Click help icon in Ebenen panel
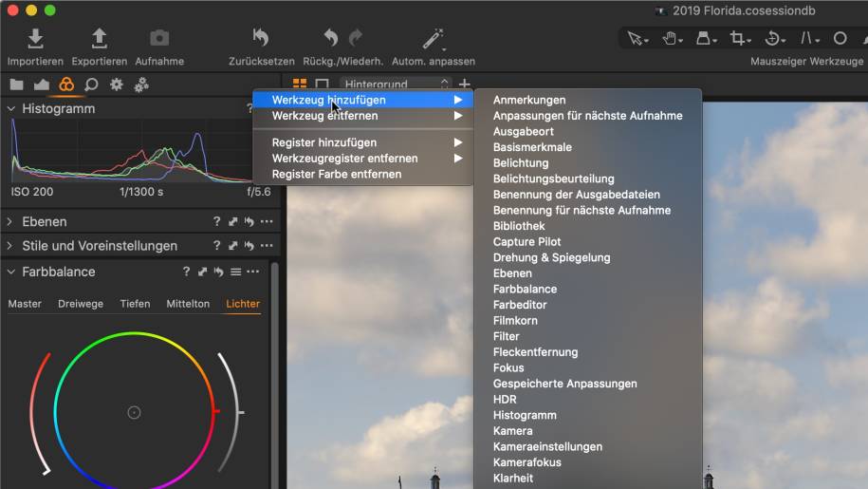Screen dimensions: 868x489 pos(216,221)
